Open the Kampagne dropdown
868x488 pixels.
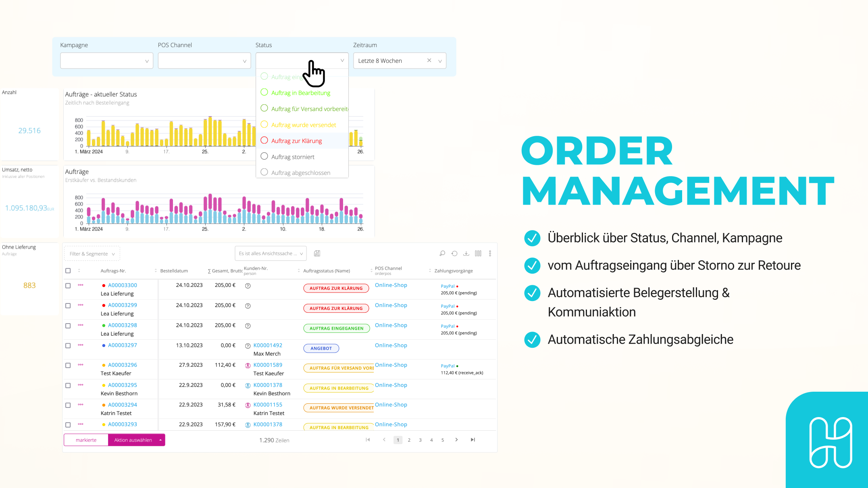tap(106, 61)
